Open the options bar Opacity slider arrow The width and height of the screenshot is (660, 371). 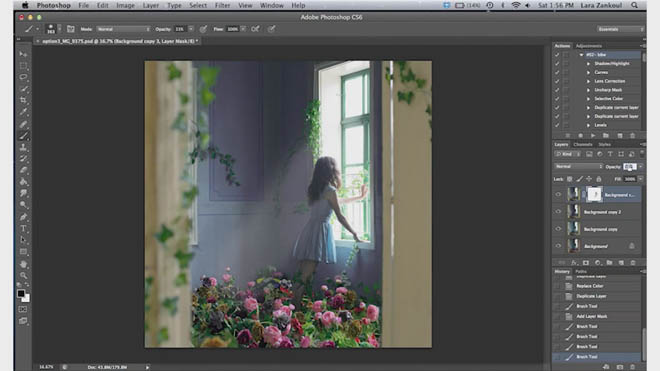191,29
